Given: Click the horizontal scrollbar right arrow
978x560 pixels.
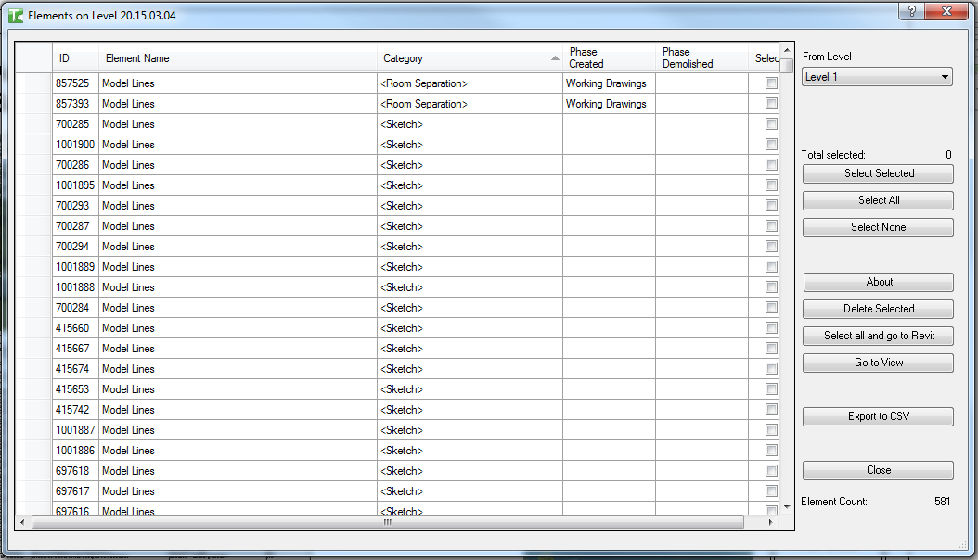Looking at the screenshot, I should click(x=771, y=523).
